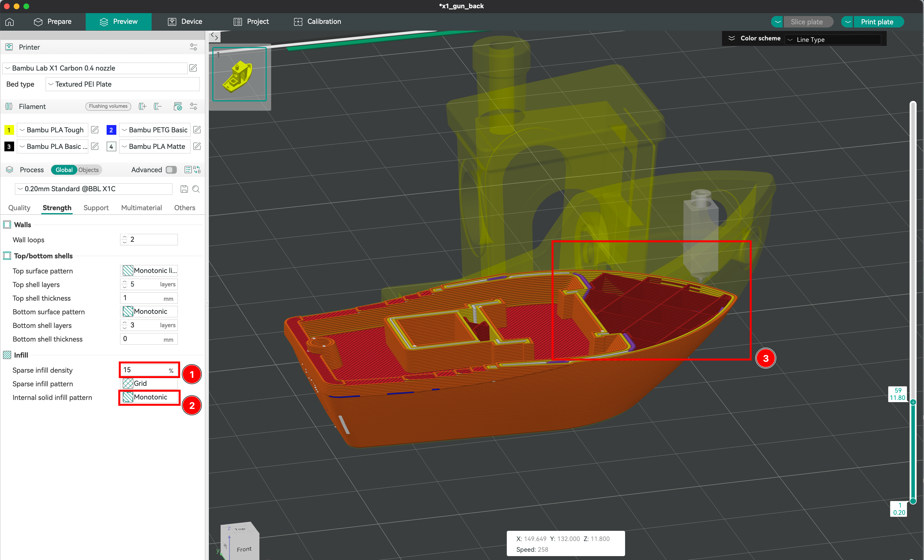The width and height of the screenshot is (924, 560).
Task: Open the Support settings tab
Action: [x=96, y=208]
